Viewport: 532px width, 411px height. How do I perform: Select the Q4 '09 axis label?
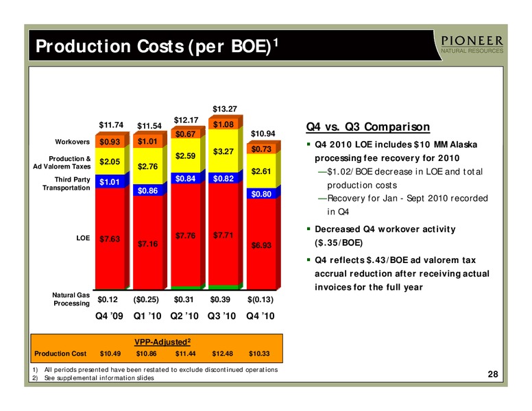(109, 316)
